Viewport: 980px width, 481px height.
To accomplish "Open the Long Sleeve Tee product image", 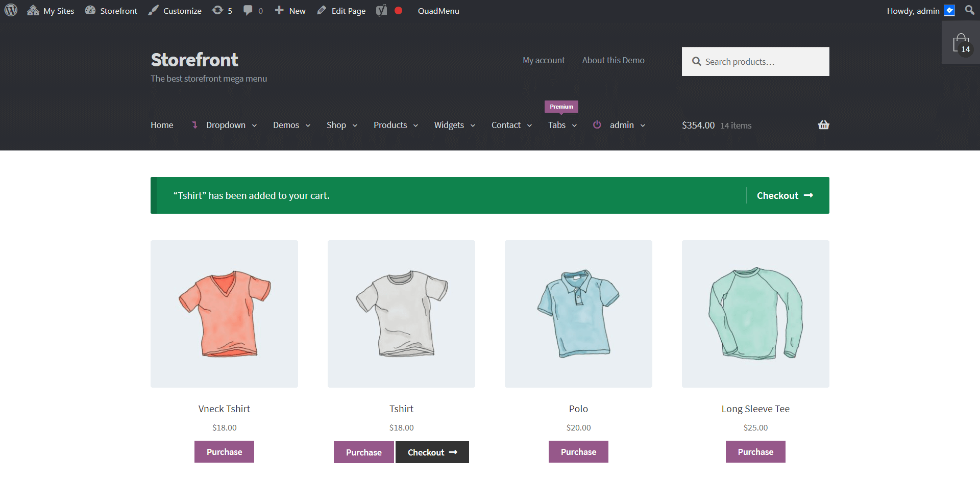I will [755, 314].
